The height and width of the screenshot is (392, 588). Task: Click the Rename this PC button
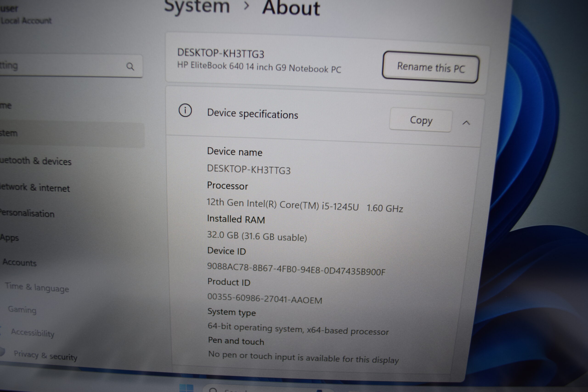[430, 67]
